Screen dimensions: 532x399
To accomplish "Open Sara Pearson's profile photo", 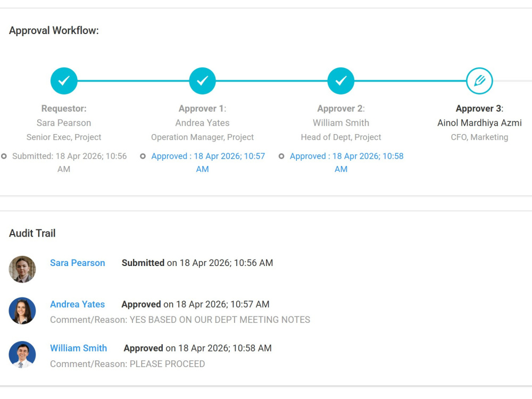I will [x=22, y=269].
